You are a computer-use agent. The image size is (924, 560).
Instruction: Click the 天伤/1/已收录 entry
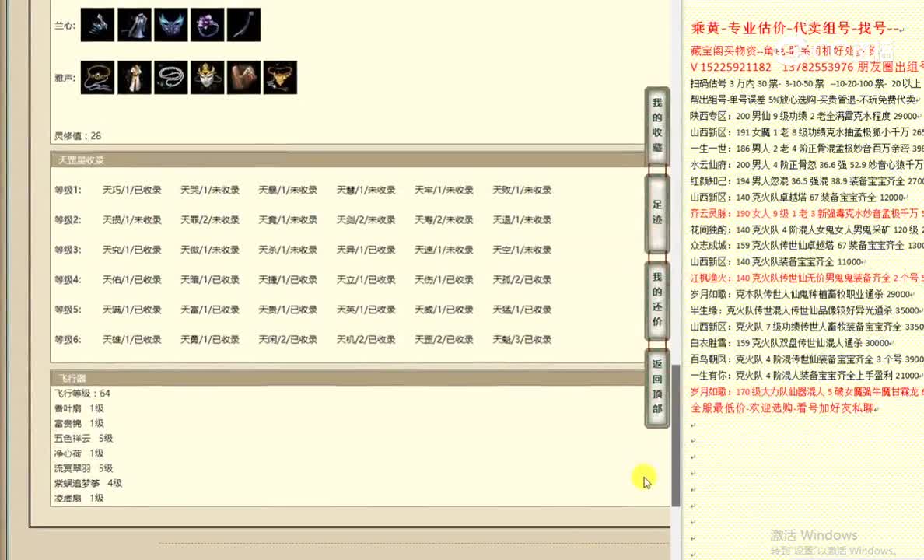[444, 279]
